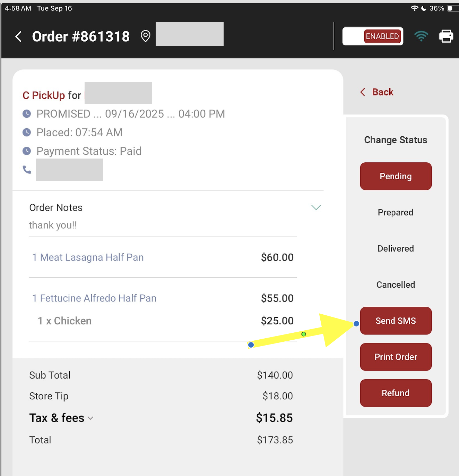Click the Send SMS button

click(x=396, y=321)
